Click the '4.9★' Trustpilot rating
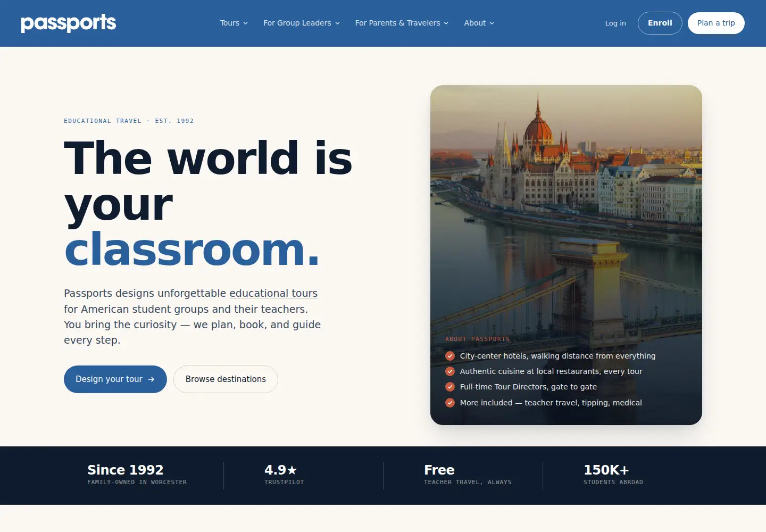This screenshot has width=766, height=532. pos(281,470)
